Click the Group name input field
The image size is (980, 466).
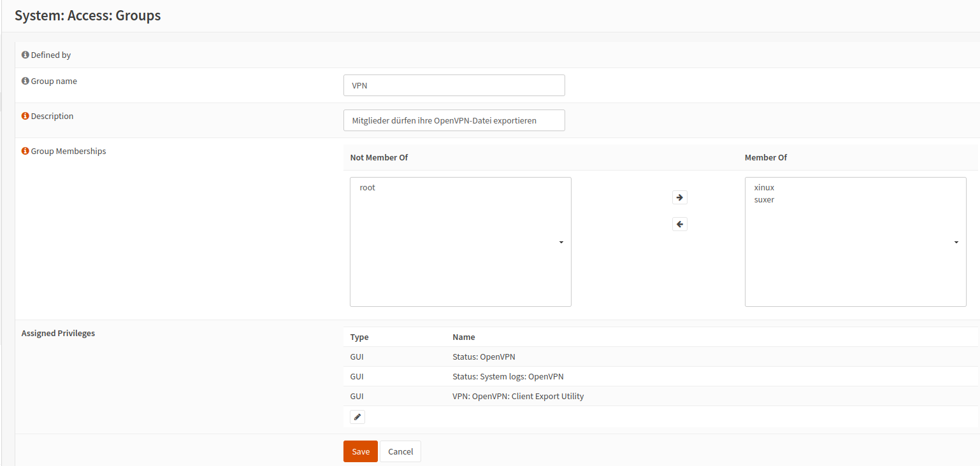[x=454, y=85]
